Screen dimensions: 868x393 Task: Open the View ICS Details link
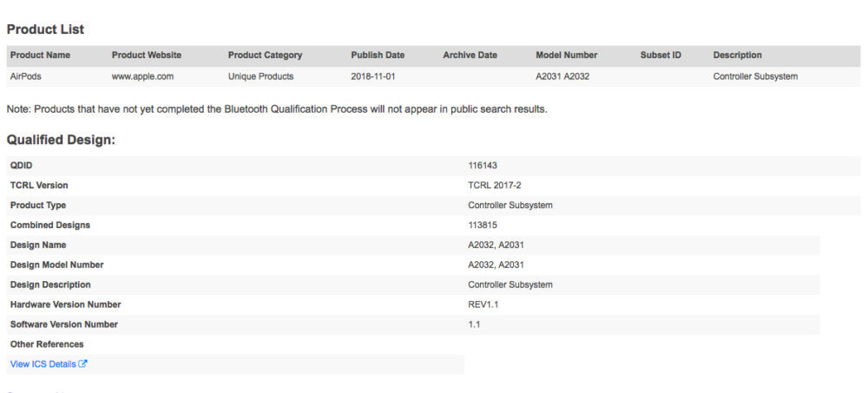pos(43,364)
